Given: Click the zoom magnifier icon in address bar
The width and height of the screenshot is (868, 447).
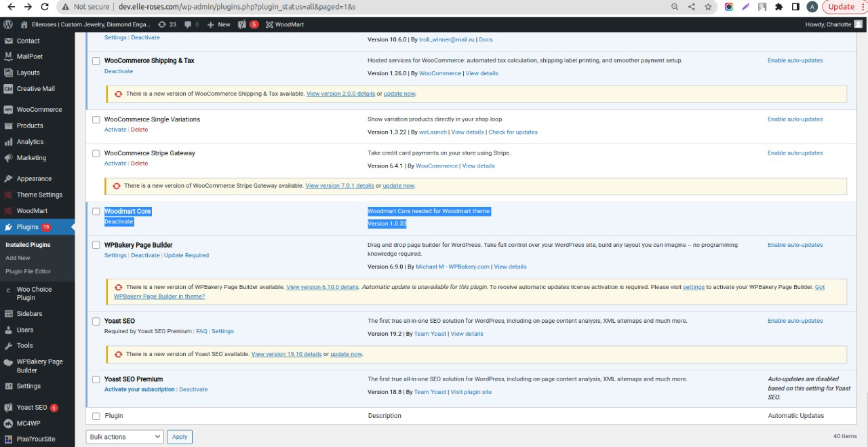Looking at the screenshot, I should [x=675, y=7].
